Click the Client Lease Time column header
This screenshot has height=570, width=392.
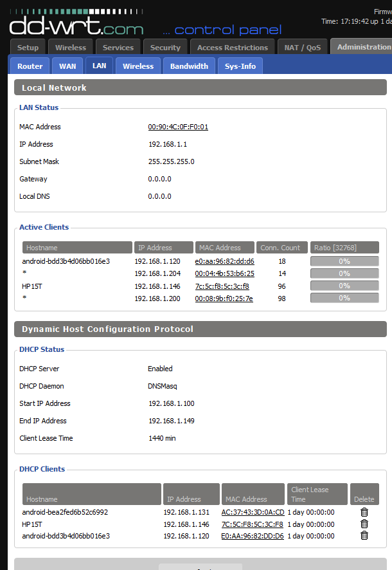[x=317, y=494]
